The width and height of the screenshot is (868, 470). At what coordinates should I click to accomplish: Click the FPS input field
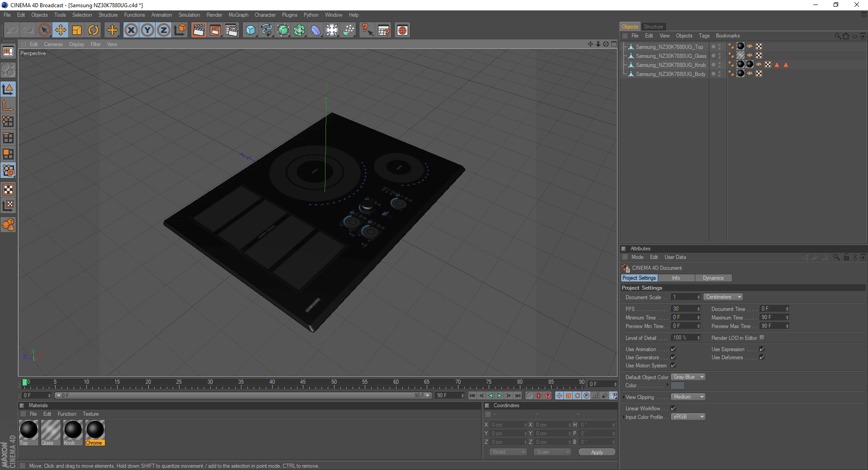tap(685, 309)
